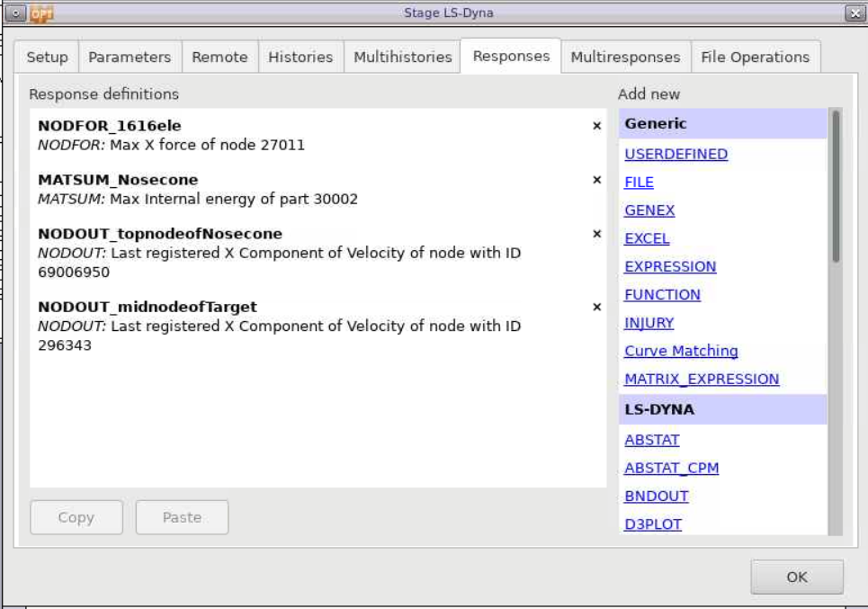The width and height of the screenshot is (868, 609).
Task: Go to the Remote tab
Action: coord(219,57)
